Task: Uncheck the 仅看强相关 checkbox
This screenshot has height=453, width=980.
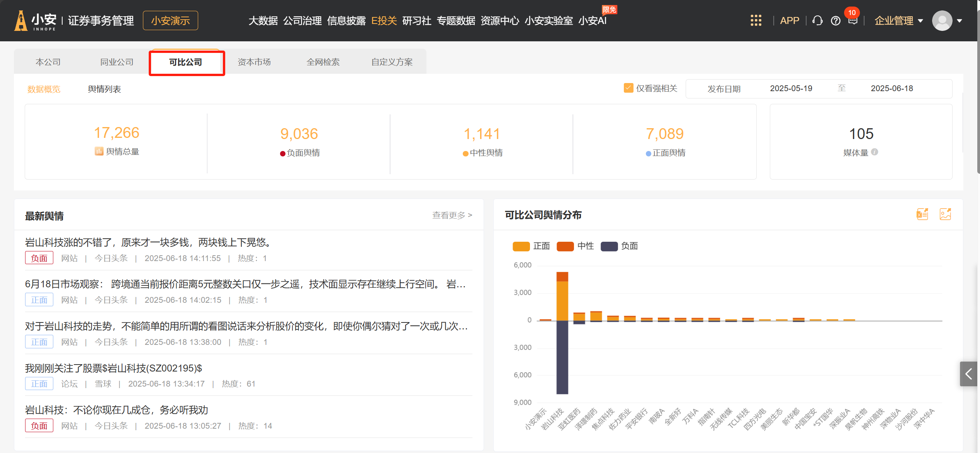Action: [x=628, y=88]
